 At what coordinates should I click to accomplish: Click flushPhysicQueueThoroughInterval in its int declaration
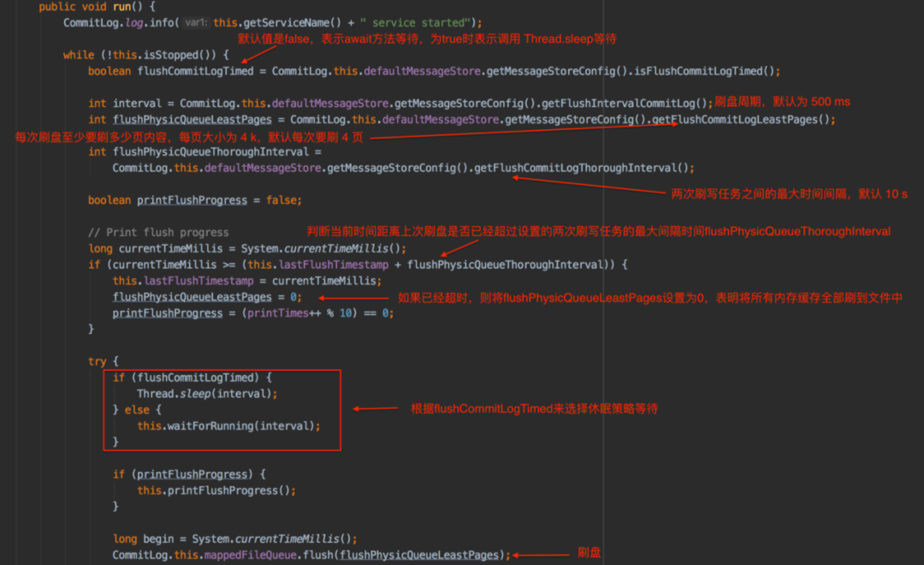point(210,152)
